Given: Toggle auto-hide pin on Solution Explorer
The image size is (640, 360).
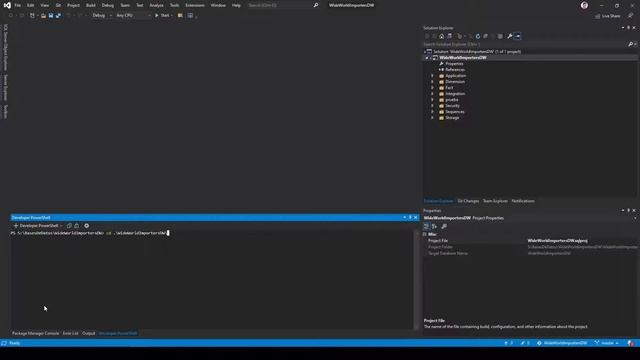Looking at the screenshot, I should coord(629,28).
